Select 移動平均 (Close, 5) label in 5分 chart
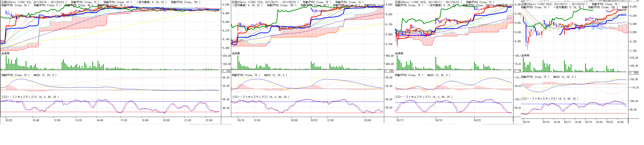The image size is (644, 145). tap(47, 5)
